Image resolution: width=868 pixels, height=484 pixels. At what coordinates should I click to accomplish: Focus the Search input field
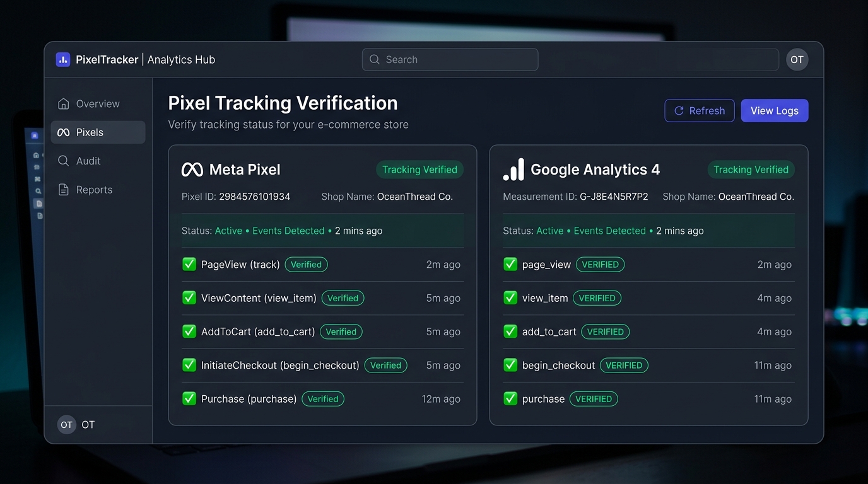[x=450, y=59]
